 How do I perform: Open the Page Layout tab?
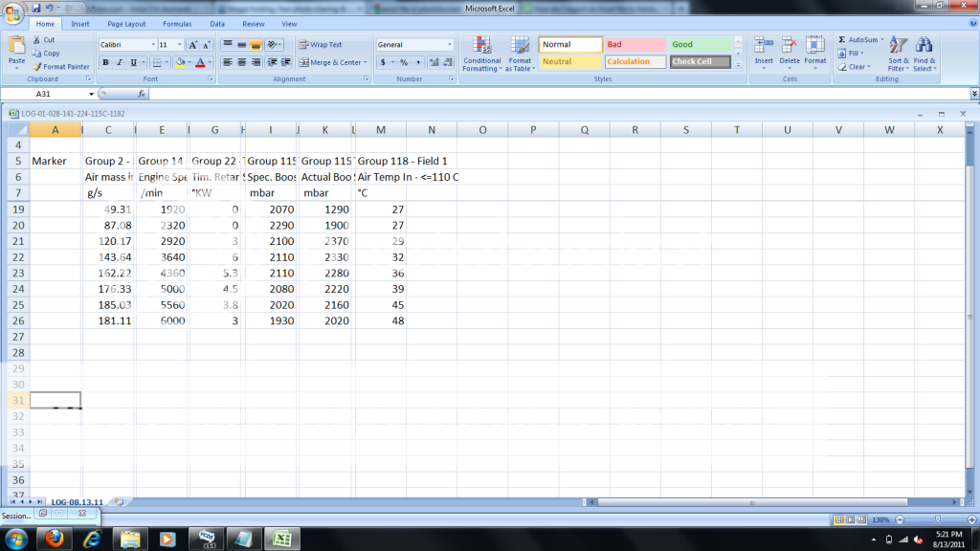[x=126, y=23]
